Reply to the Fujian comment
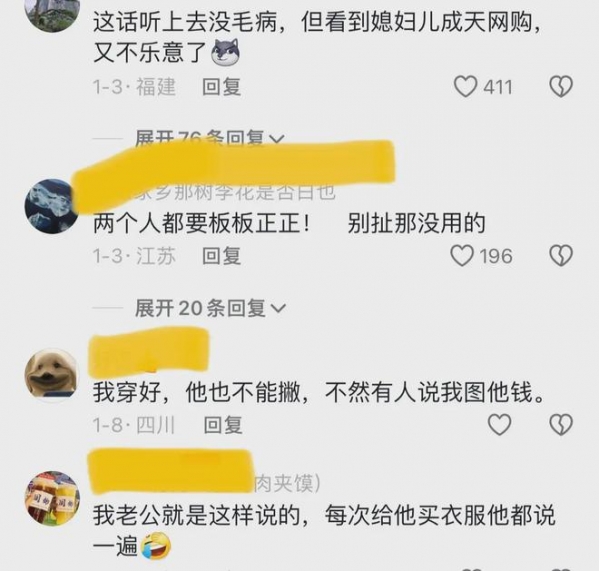This screenshot has width=600, height=571. pos(222,87)
